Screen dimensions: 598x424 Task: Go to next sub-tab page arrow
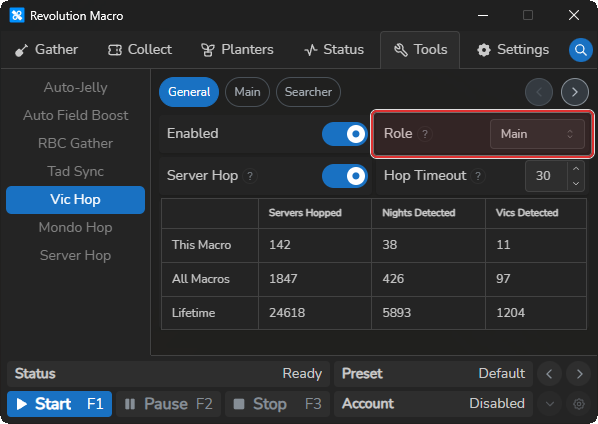click(574, 92)
